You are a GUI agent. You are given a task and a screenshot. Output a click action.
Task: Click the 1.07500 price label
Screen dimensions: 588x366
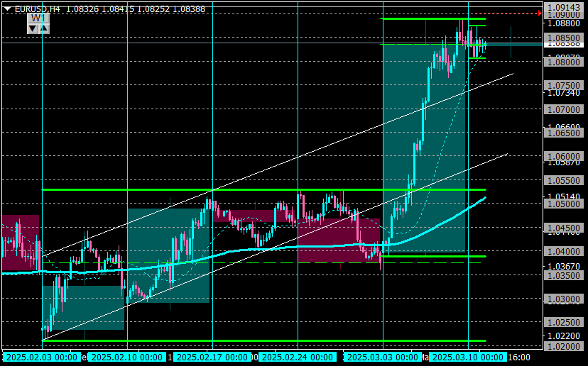pyautogui.click(x=564, y=85)
